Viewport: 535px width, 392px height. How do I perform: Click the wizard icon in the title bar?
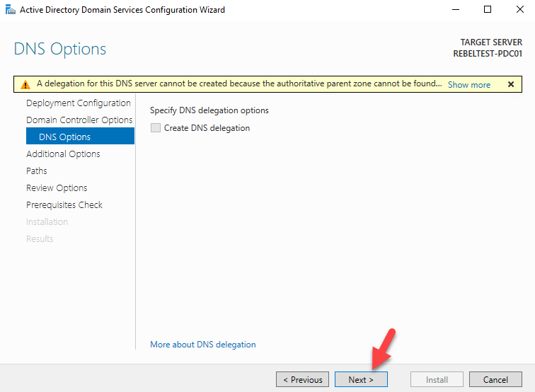point(11,10)
